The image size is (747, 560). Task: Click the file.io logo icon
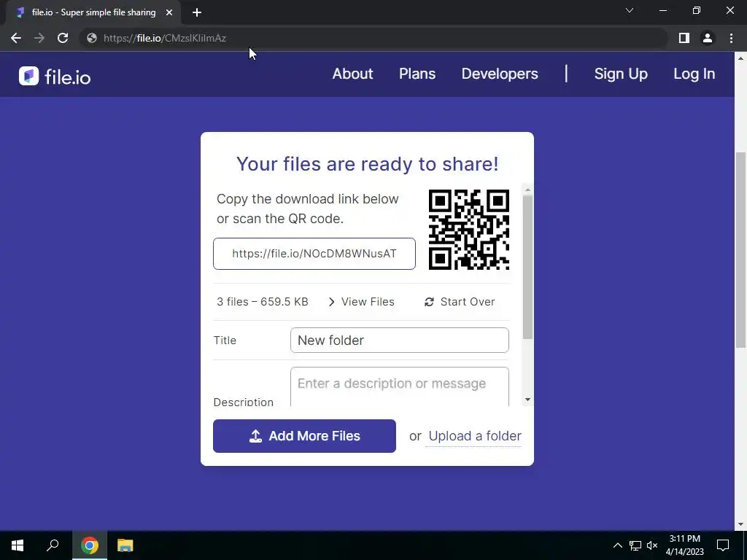click(28, 76)
